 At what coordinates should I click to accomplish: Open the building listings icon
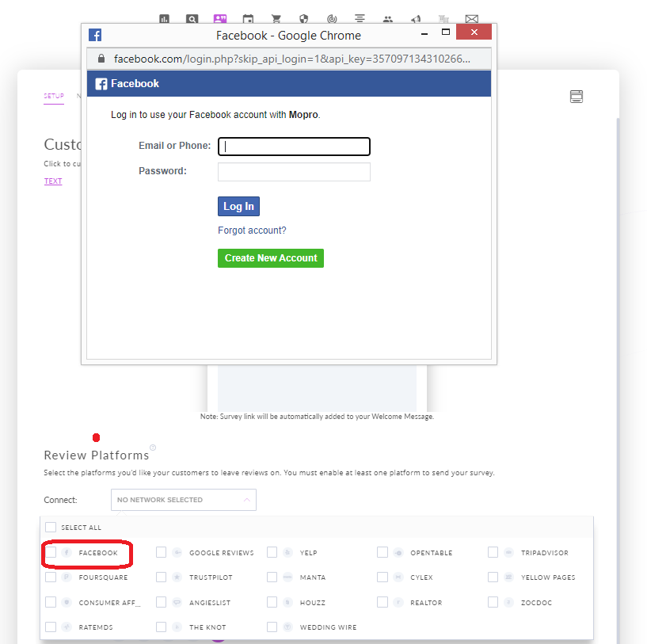pos(443,19)
